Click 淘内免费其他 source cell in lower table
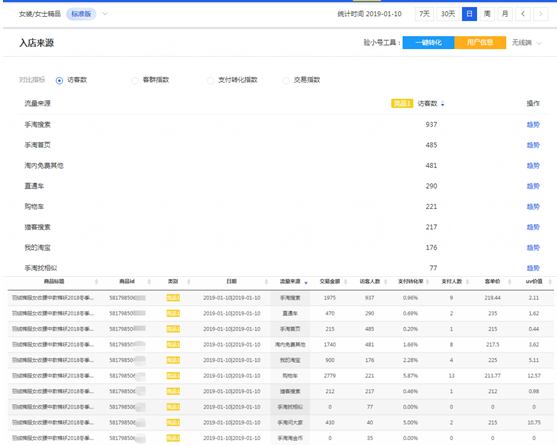Screen dimensions: 557x446 pos(290,344)
